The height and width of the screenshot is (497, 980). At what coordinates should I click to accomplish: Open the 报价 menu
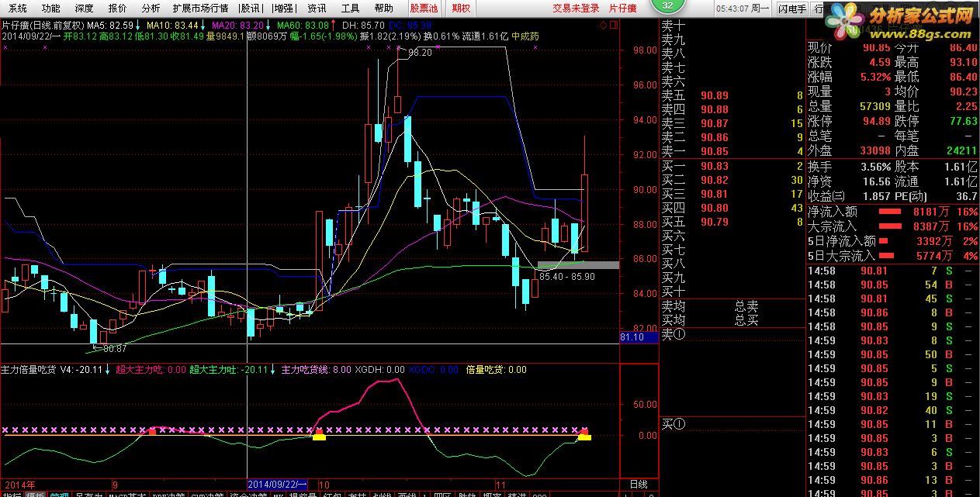117,9
